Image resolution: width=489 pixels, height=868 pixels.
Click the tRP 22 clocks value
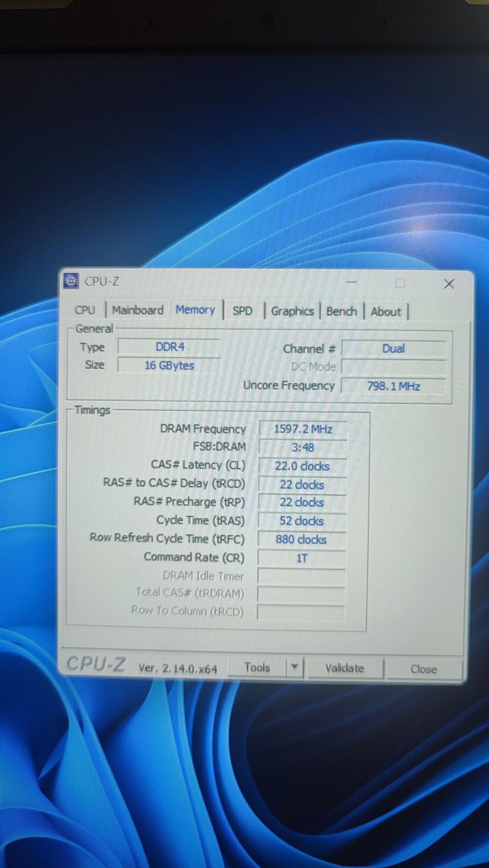click(302, 503)
